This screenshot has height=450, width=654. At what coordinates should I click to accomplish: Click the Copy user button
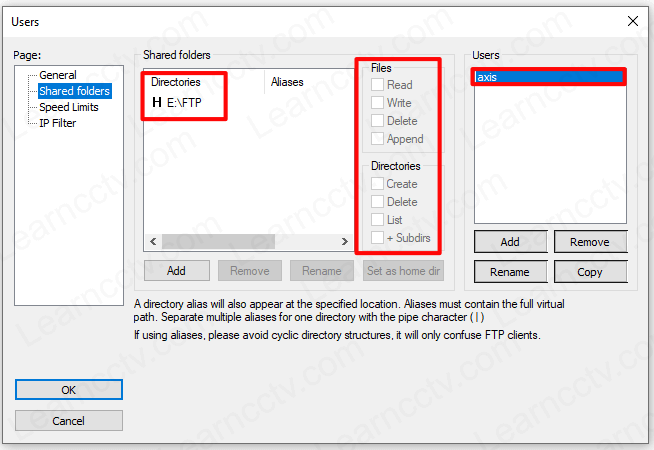coord(589,272)
